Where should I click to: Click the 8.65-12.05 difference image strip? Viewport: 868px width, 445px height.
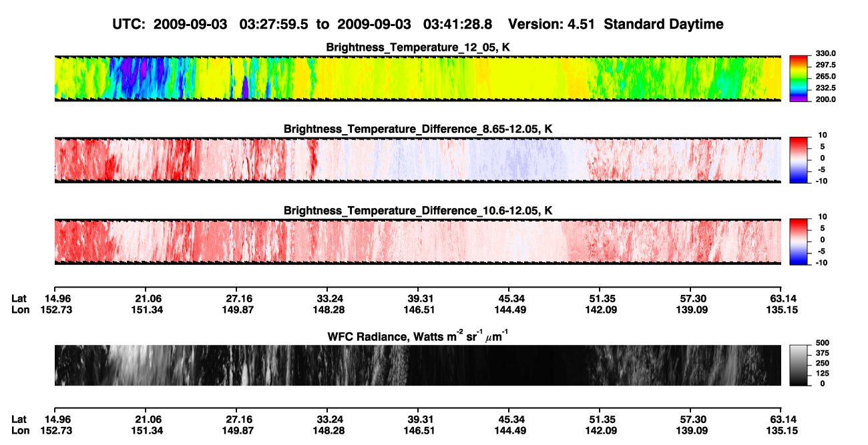pos(418,160)
